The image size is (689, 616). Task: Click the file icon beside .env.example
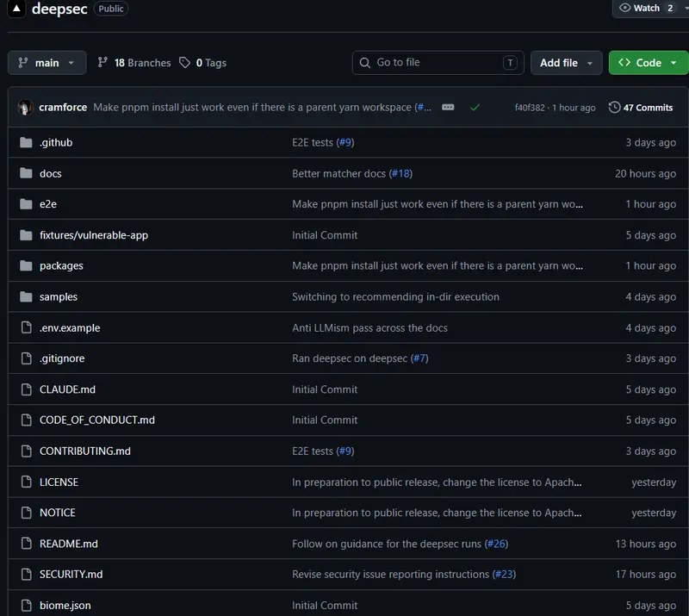(x=27, y=327)
